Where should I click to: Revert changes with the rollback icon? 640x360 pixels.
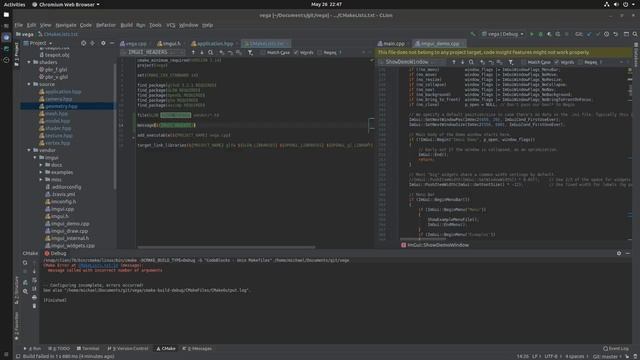[616, 34]
